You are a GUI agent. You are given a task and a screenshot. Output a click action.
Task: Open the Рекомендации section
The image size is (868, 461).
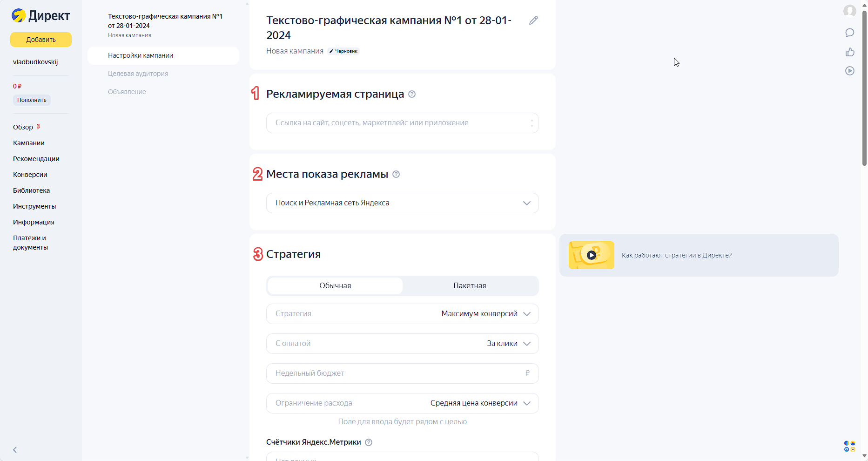click(36, 159)
